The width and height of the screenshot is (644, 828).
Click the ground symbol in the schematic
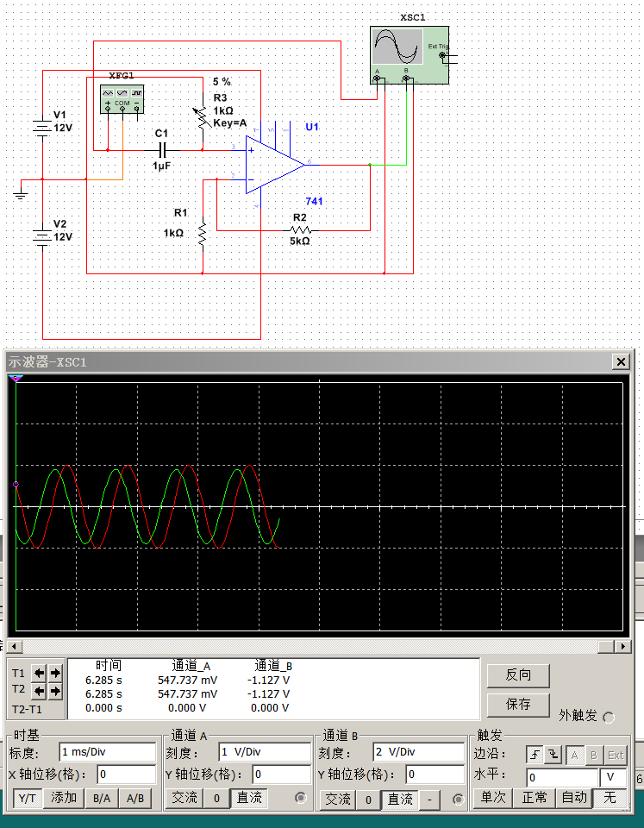pos(21,195)
